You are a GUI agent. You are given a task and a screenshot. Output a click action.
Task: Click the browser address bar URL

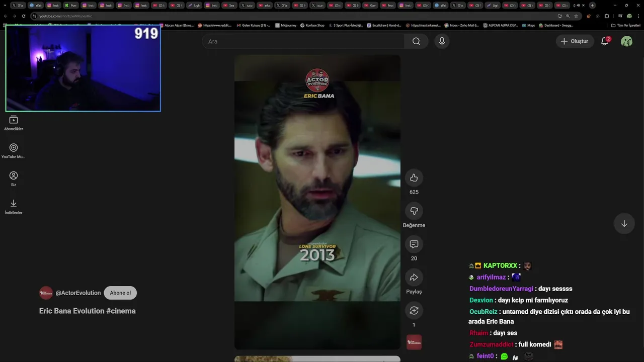pyautogui.click(x=65, y=16)
